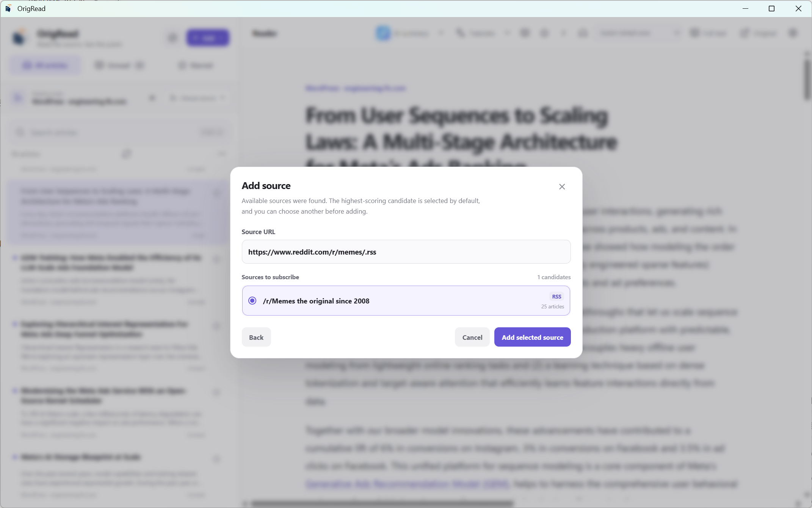The width and height of the screenshot is (812, 508).
Task: Go back with the Back button
Action: [256, 337]
